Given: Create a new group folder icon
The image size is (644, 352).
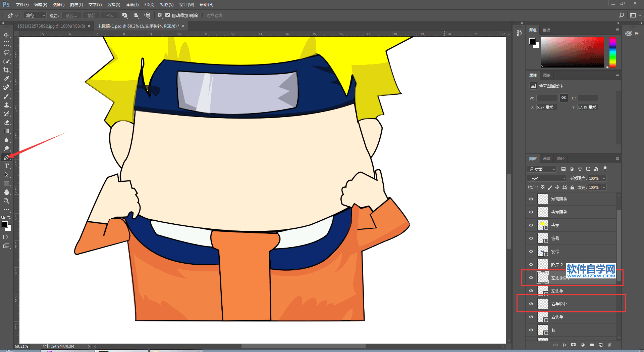Looking at the screenshot, I should tap(592, 345).
